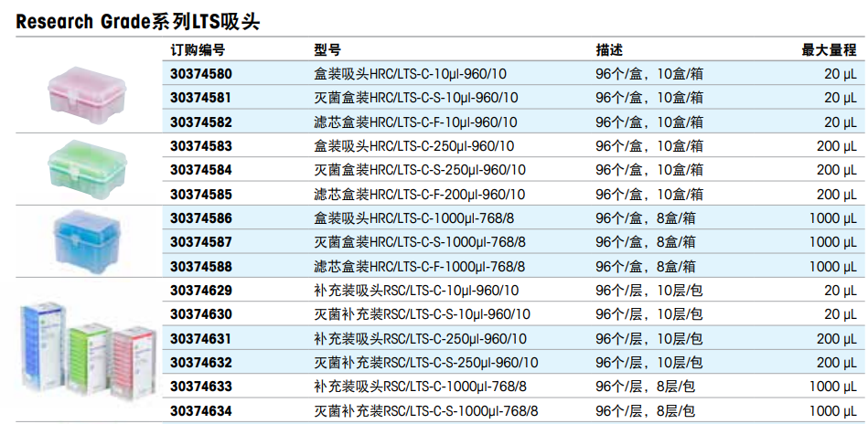
Task: Click the column header '订购编号'
Action: [x=198, y=50]
